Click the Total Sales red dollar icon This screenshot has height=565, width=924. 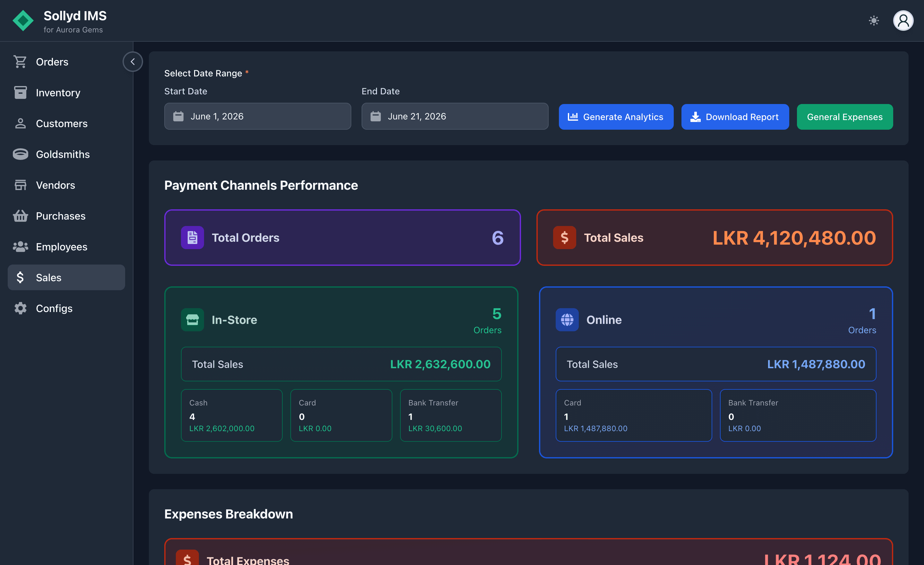click(564, 238)
